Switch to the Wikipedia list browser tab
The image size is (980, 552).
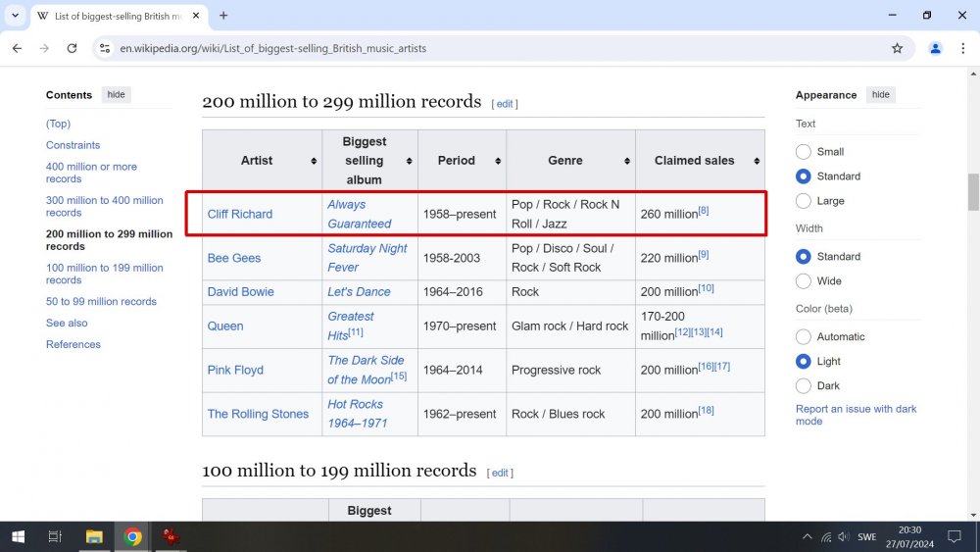108,16
